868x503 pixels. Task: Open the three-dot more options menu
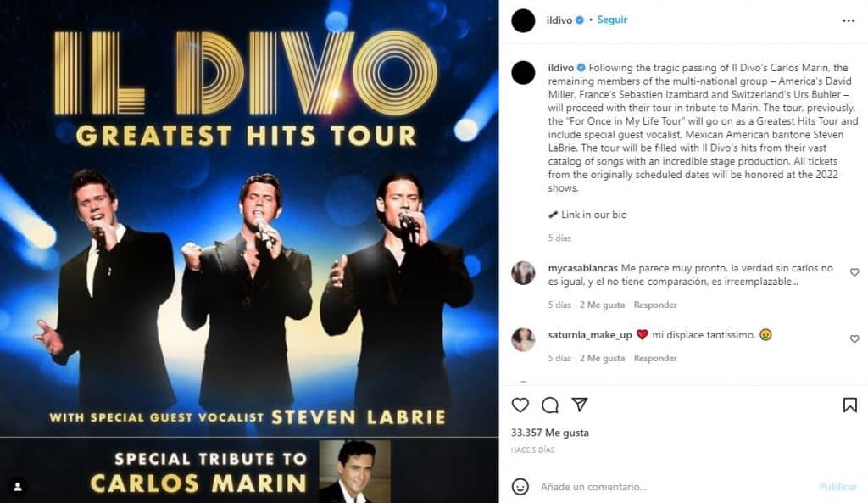point(848,20)
